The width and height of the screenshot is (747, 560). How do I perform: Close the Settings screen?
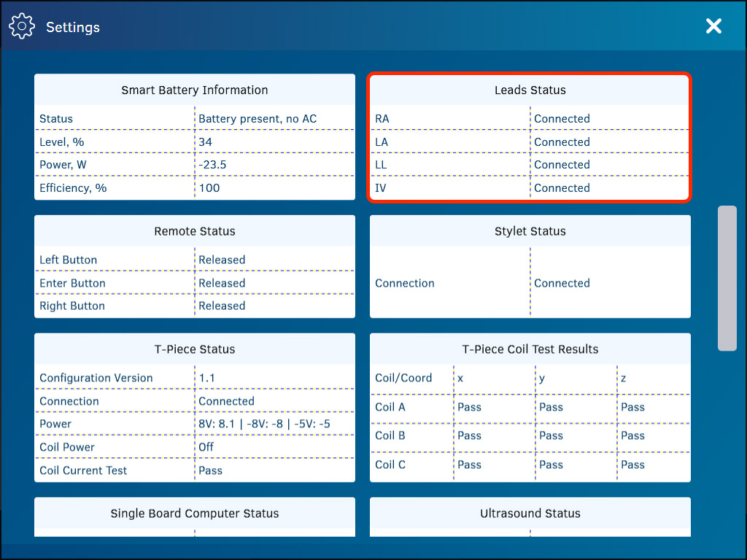pos(713,26)
